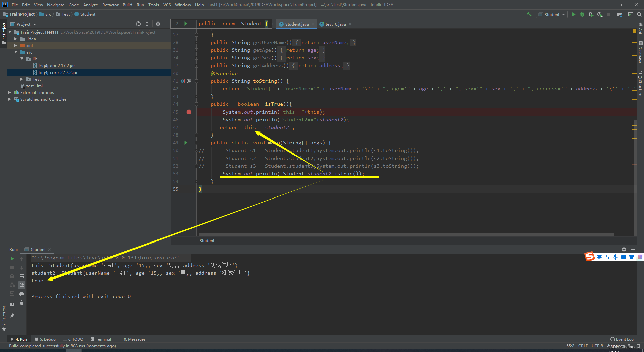Expand the Test folder in the tree
Image resolution: width=644 pixels, height=352 pixels.
(22, 79)
